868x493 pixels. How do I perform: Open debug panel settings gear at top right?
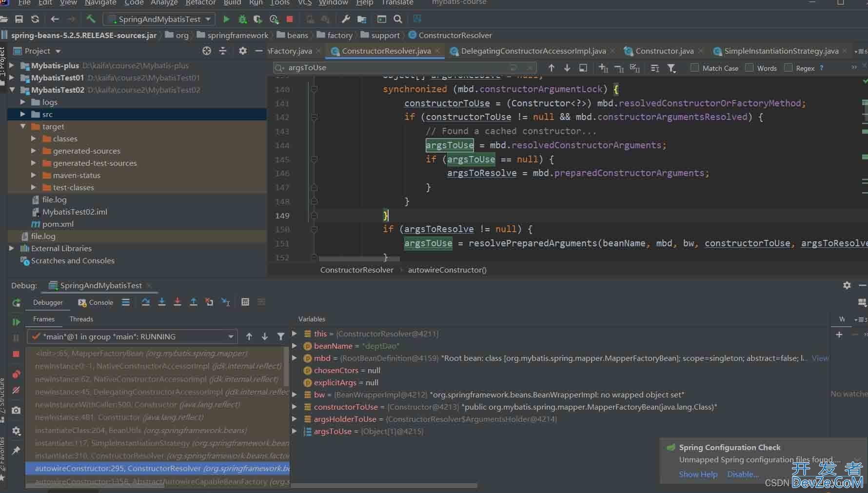click(847, 285)
